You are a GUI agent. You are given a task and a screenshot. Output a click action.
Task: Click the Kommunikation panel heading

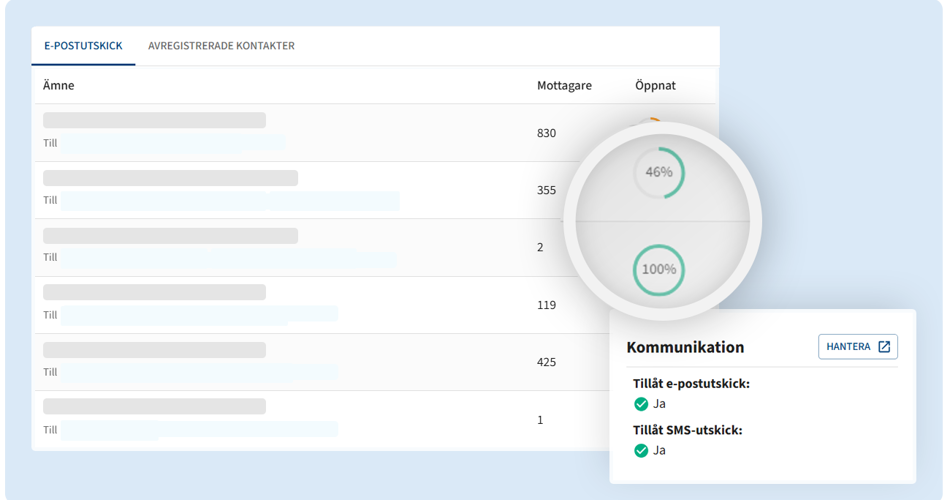685,348
